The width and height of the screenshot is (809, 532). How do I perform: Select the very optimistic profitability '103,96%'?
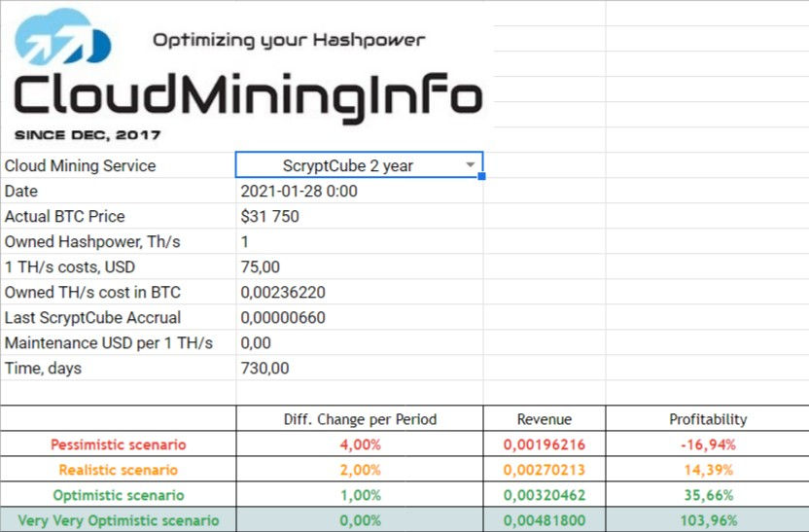pos(709,520)
